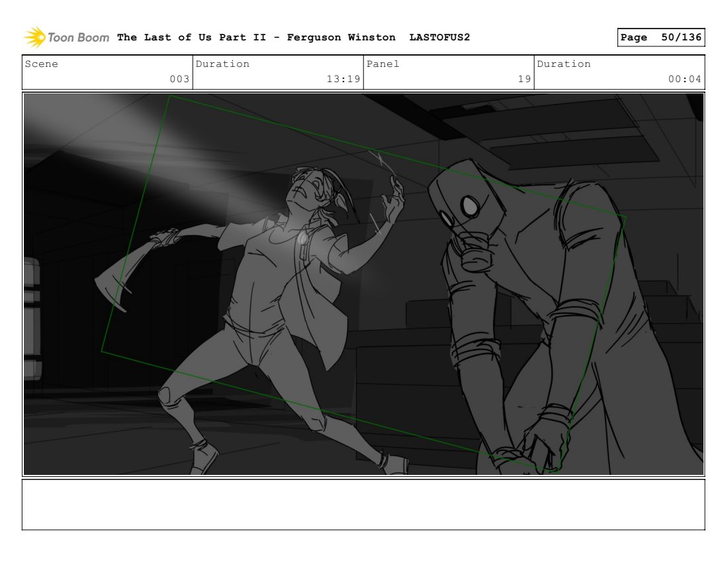
Task: Select the project title 'The Last of Us Part II - Ferguson Winston'
Action: pyautogui.click(x=256, y=37)
